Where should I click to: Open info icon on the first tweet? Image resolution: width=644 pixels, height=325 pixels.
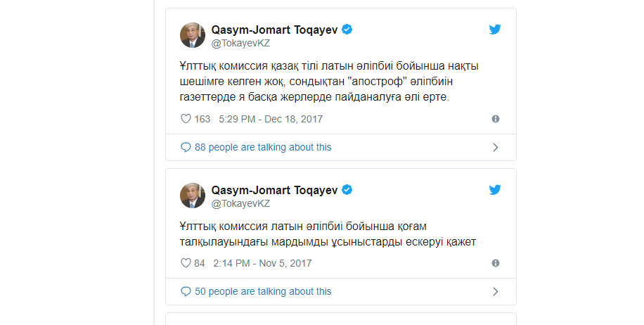click(496, 119)
